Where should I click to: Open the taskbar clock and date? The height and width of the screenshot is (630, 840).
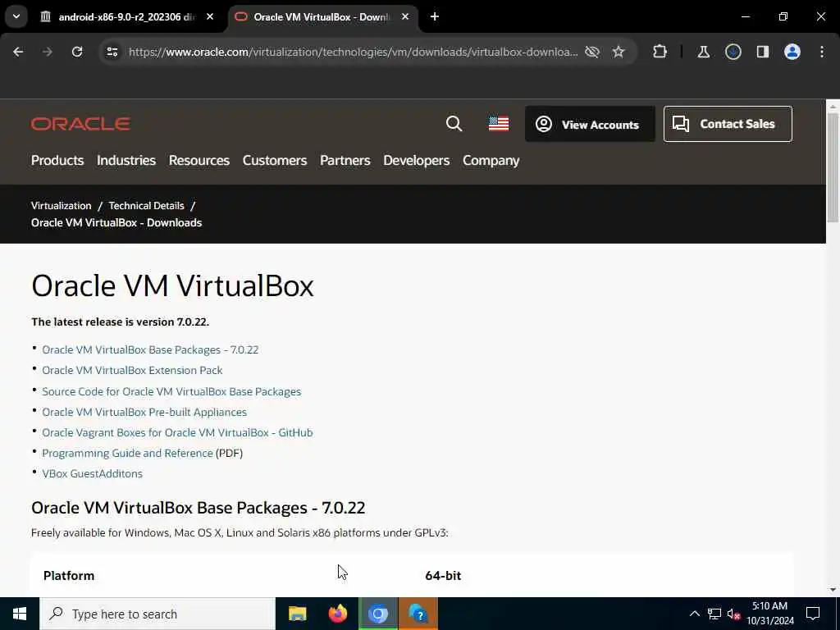point(769,614)
